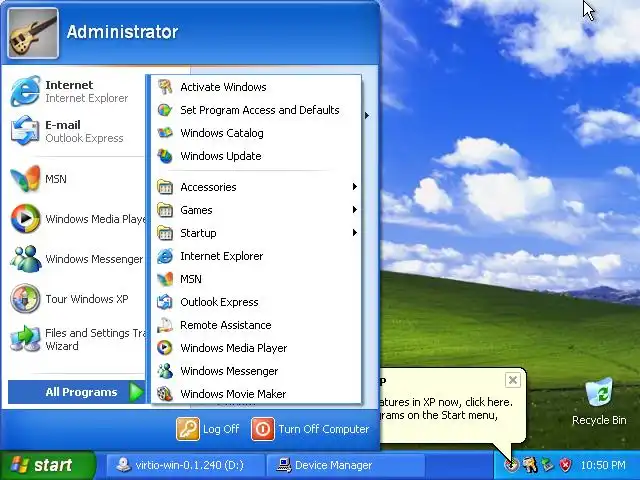
Task: Click the start button
Action: pos(47,465)
